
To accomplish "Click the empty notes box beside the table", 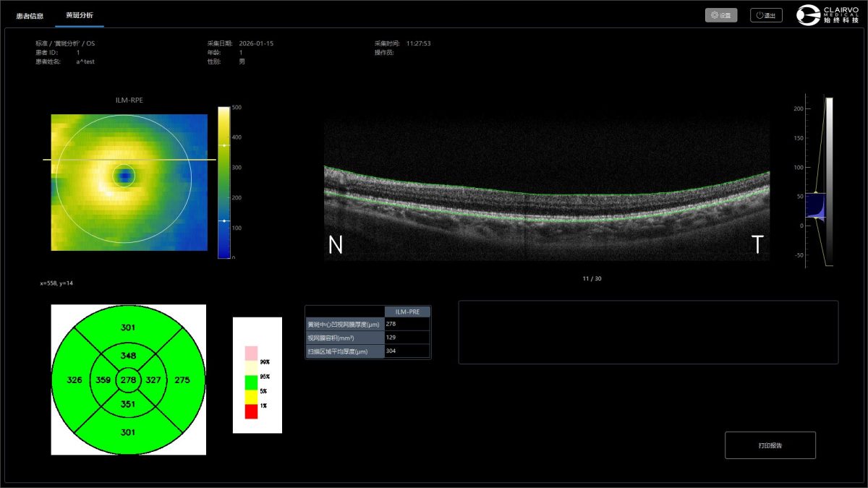I will click(648, 332).
